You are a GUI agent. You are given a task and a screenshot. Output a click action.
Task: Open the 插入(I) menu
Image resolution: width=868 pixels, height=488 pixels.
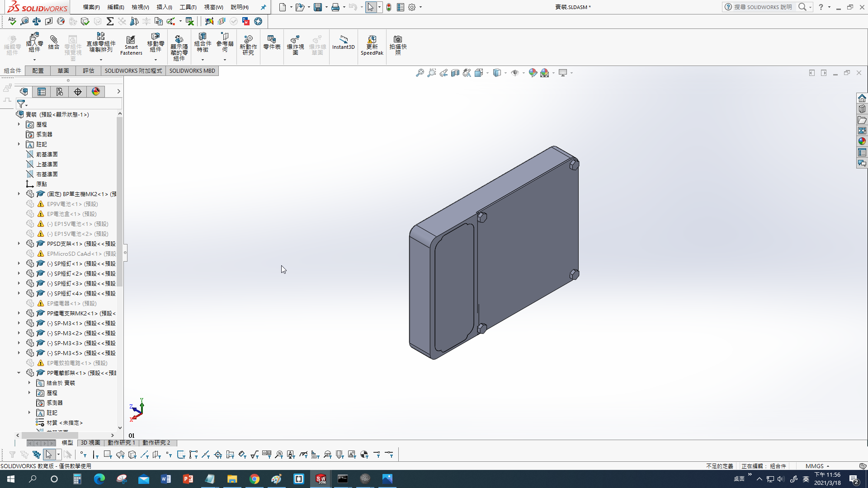click(x=164, y=7)
